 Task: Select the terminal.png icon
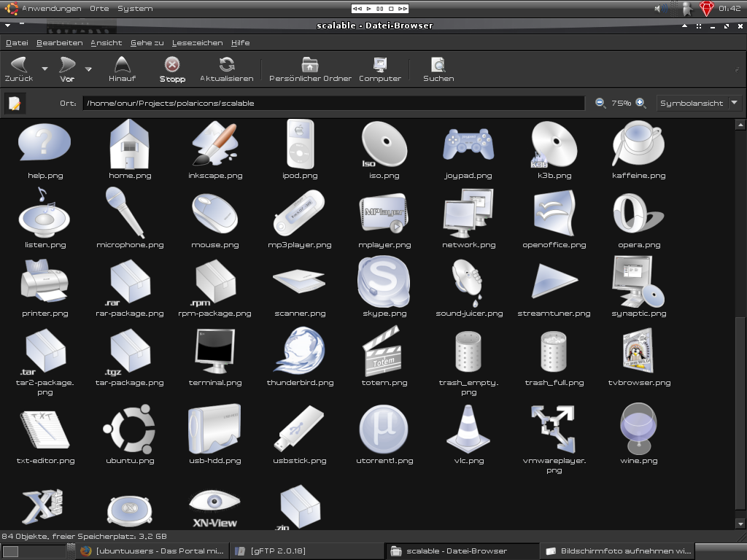click(x=215, y=351)
